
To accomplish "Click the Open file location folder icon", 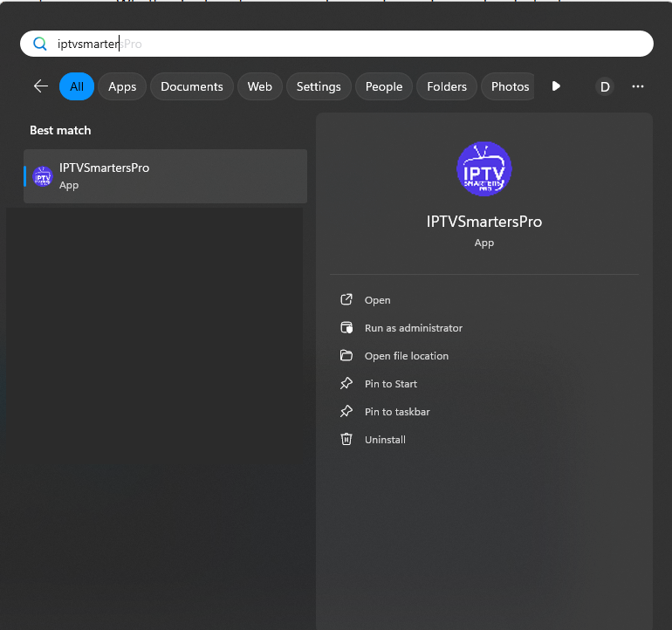I will point(346,356).
